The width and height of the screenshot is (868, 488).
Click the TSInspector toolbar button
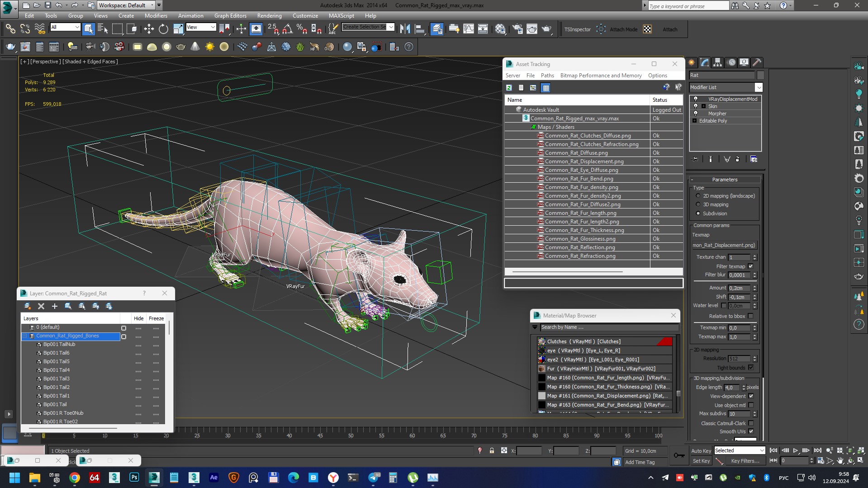[578, 29]
